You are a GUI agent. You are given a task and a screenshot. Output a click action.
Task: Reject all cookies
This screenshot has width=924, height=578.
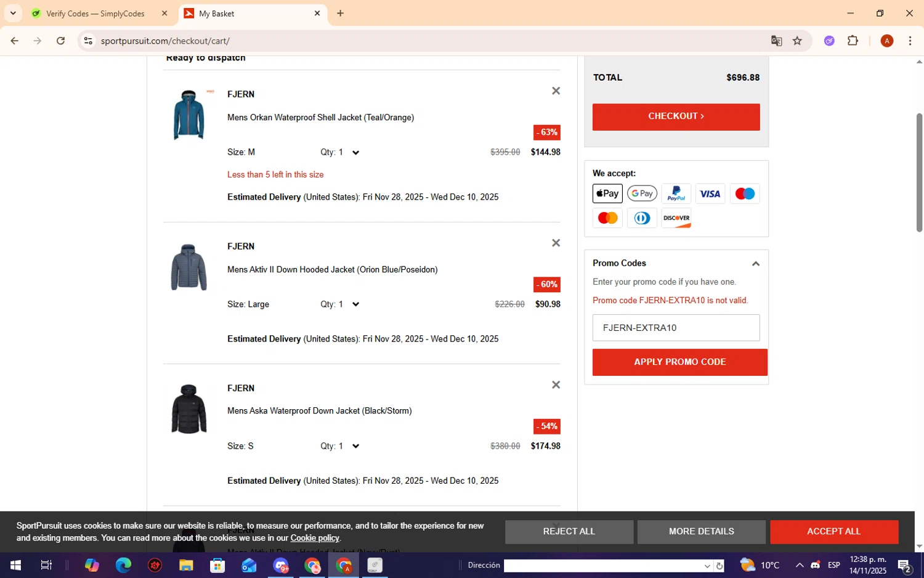[x=569, y=532]
